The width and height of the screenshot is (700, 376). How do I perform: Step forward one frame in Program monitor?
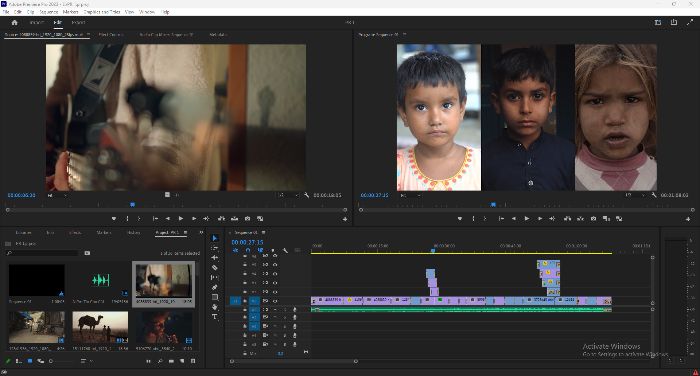click(540, 219)
